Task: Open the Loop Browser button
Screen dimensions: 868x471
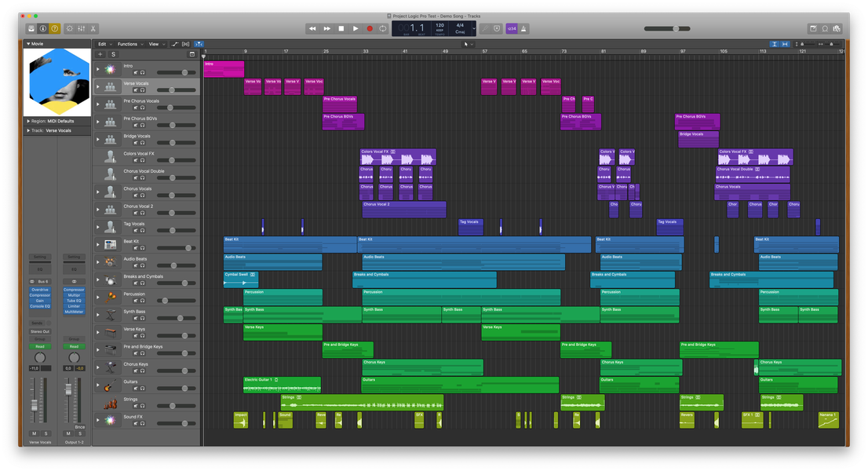Action: point(825,28)
